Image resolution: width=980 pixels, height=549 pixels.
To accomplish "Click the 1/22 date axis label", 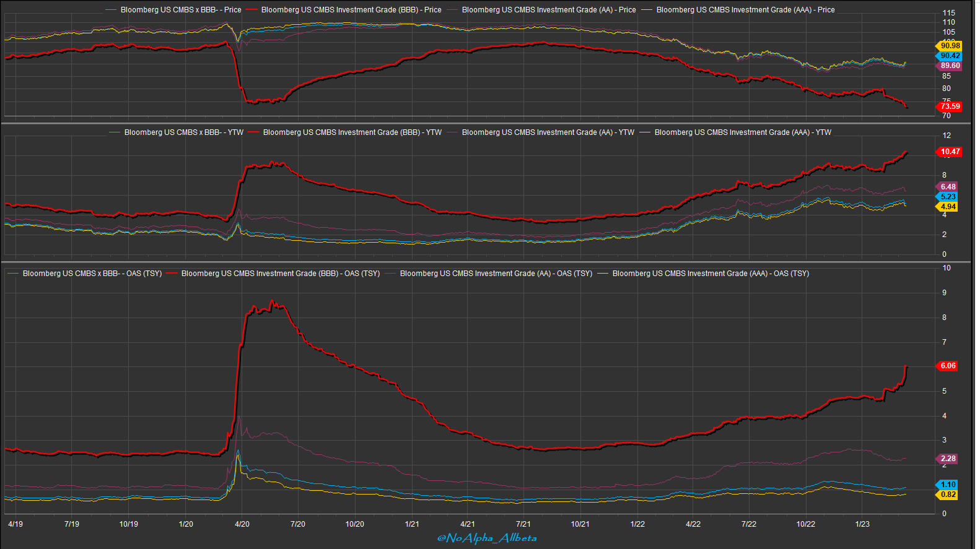I will (x=637, y=524).
